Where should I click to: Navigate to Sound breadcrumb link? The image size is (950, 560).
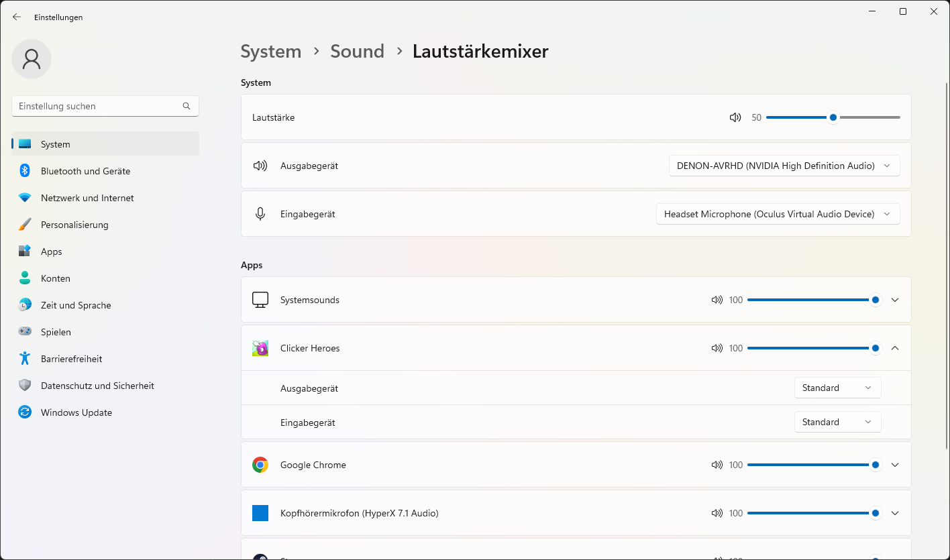click(x=357, y=52)
